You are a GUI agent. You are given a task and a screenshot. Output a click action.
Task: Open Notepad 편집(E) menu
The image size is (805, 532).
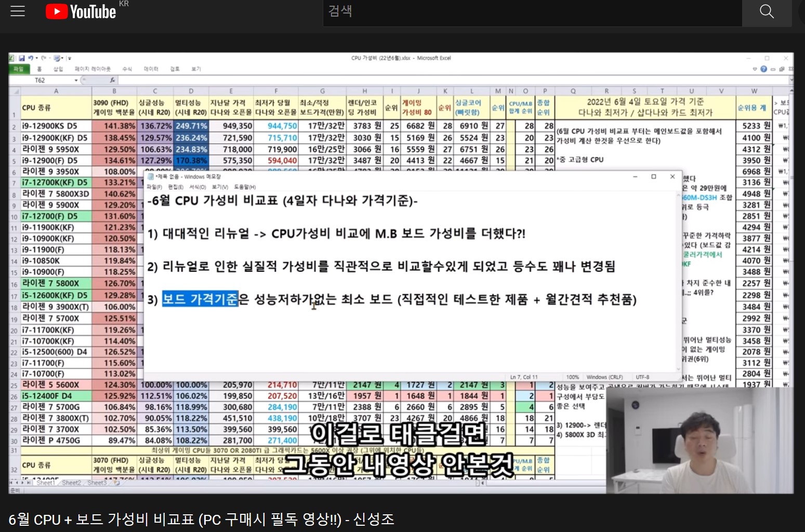pos(176,187)
